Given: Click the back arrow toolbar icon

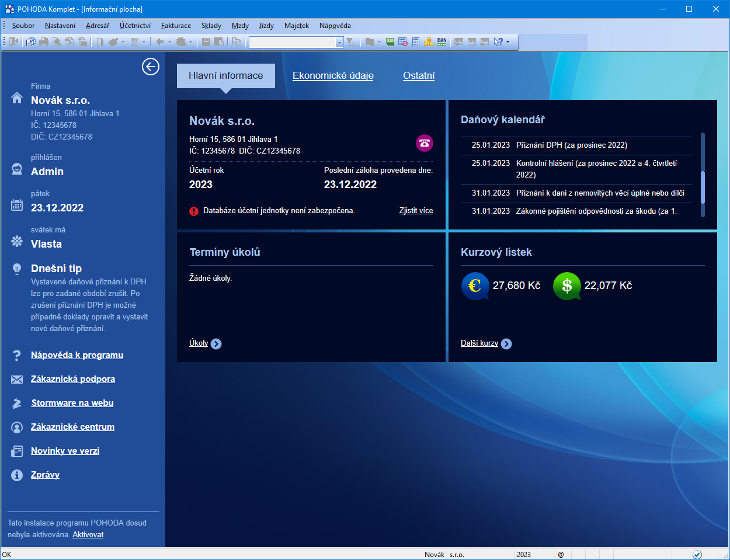Looking at the screenshot, I should pyautogui.click(x=159, y=41).
